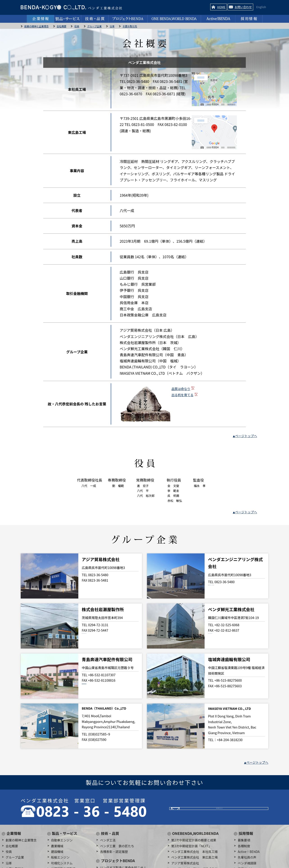Open the 製品・サービス navigation tab

(67, 19)
